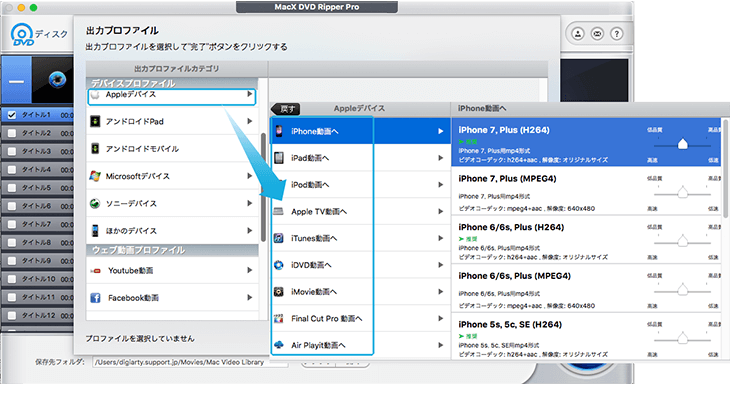Click the Microsoft devices Windows icon

click(95, 176)
